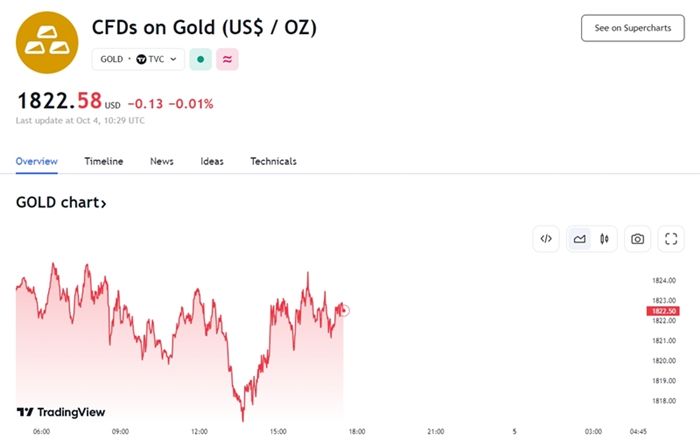Click the embed code icon
This screenshot has height=446, width=700.
[x=546, y=239]
